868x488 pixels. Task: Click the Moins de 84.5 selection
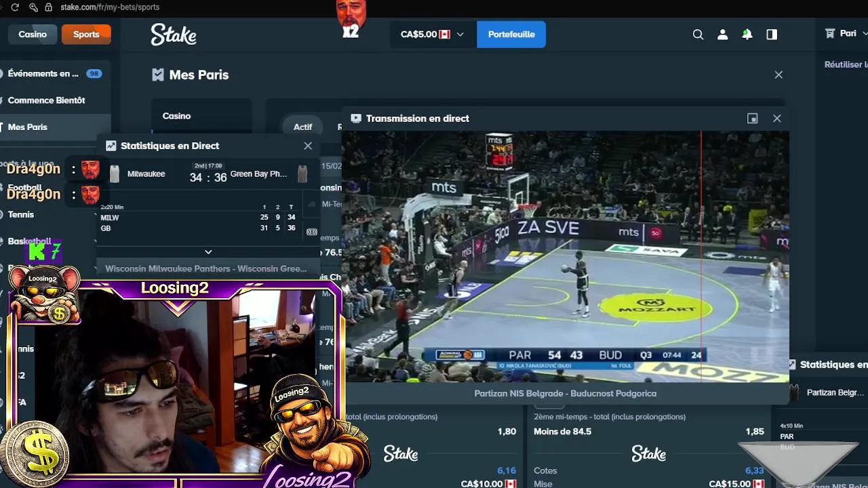tap(563, 431)
